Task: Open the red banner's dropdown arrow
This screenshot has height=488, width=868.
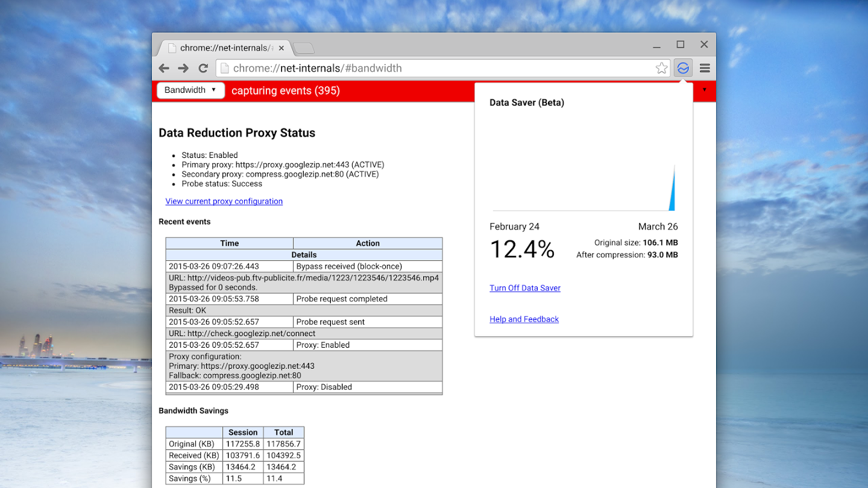Action: tap(705, 90)
